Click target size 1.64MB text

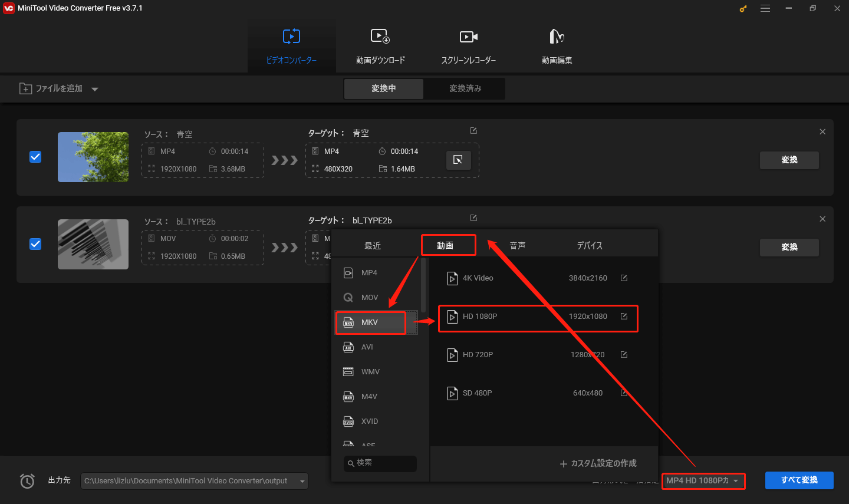[x=403, y=169]
